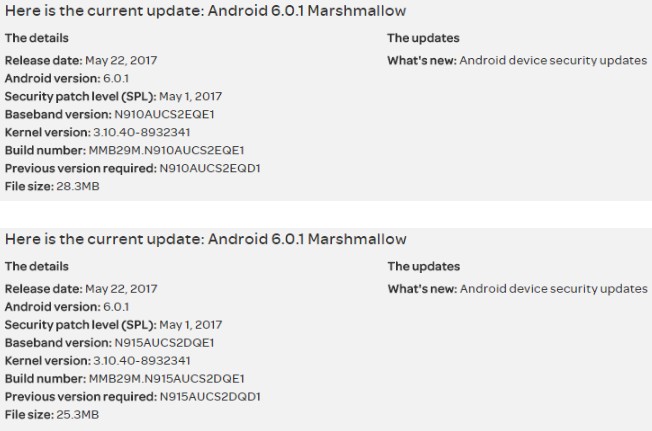Screen dimensions: 652x431
Task: Click previous version required N910AUCS2EQD1
Action: pyautogui.click(x=210, y=168)
